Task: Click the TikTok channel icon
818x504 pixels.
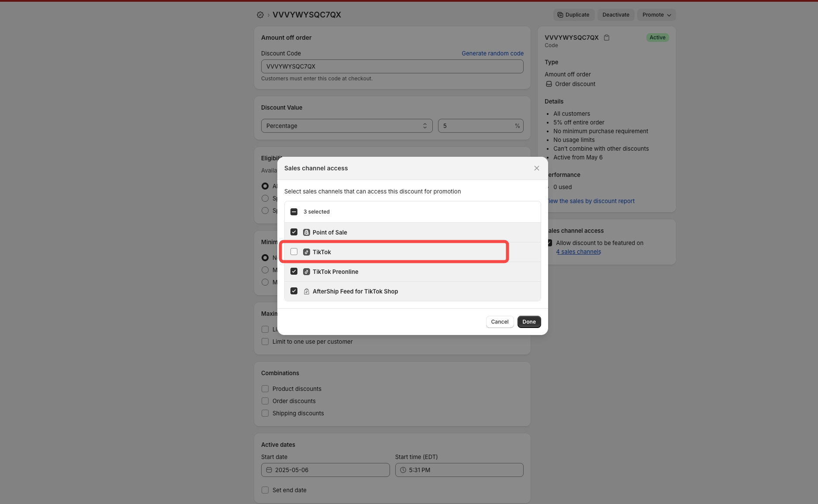Action: tap(307, 252)
